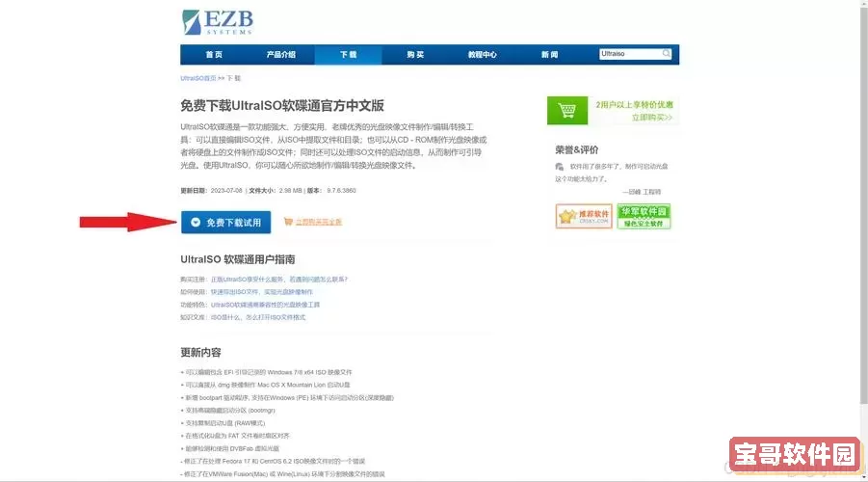
Task: Open the 购买 nav tab
Action: tap(415, 54)
